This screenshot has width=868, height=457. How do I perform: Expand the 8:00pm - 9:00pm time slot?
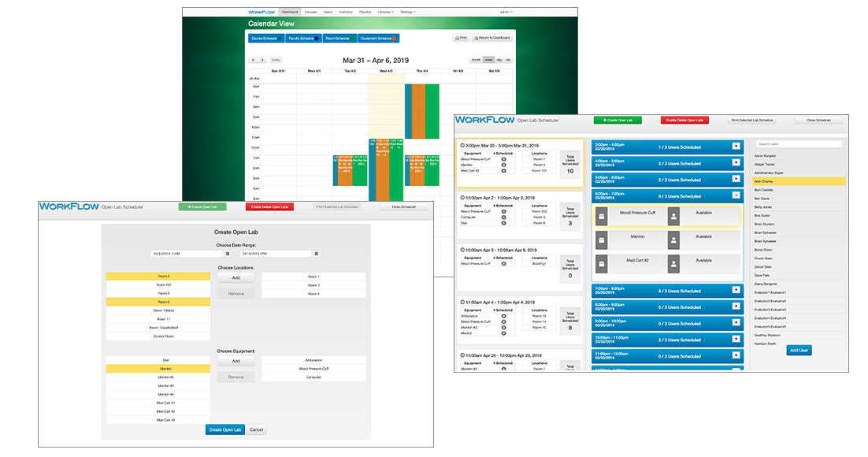pos(736,306)
